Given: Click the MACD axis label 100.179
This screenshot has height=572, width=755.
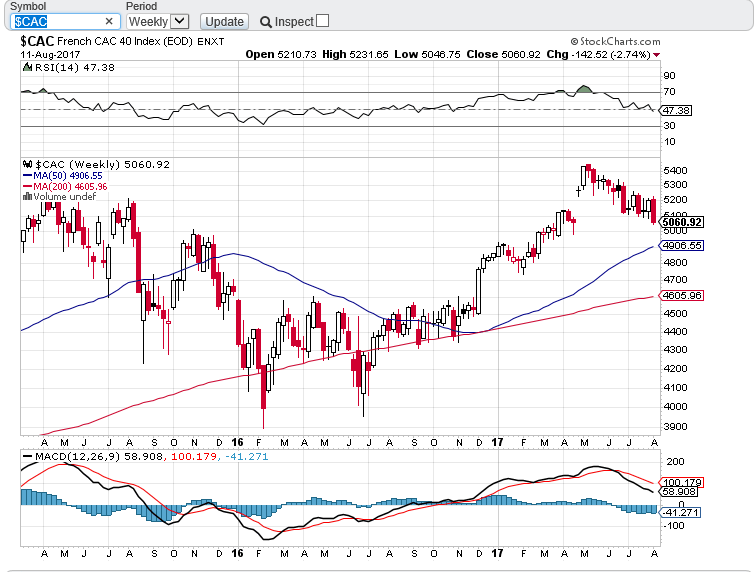Looking at the screenshot, I should (x=682, y=482).
